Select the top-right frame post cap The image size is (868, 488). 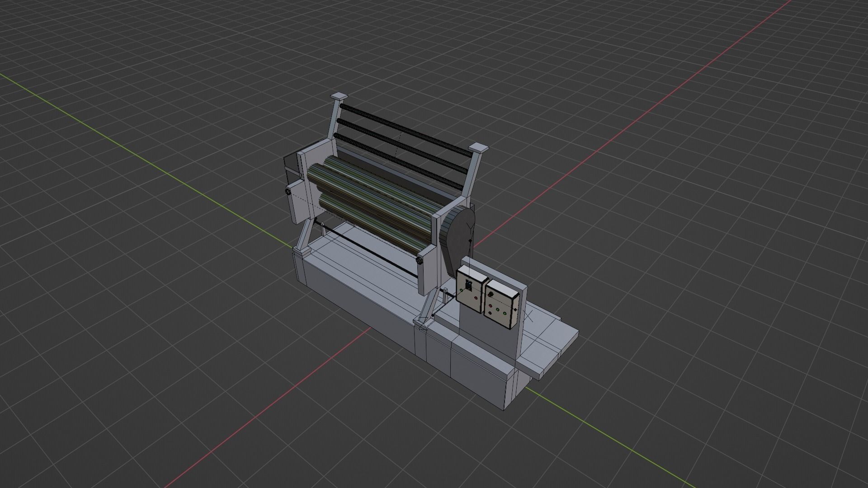[x=479, y=148]
